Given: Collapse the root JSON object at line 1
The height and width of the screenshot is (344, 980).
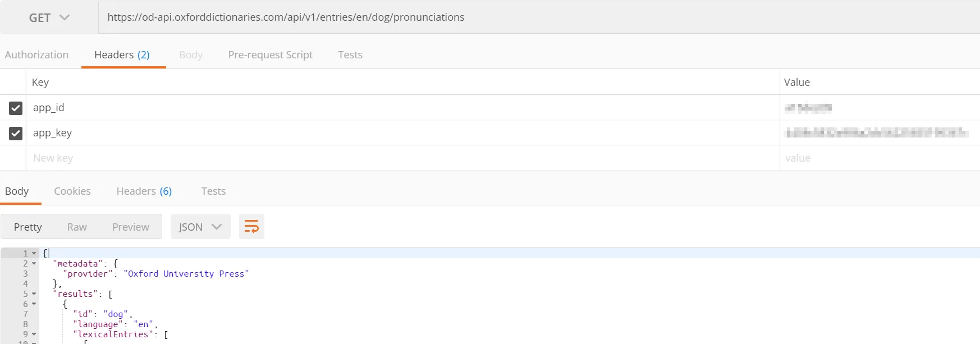Looking at the screenshot, I should pyautogui.click(x=34, y=254).
